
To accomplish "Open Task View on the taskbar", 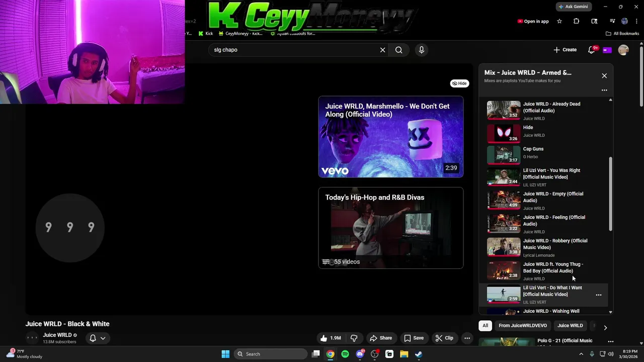I will [315, 354].
